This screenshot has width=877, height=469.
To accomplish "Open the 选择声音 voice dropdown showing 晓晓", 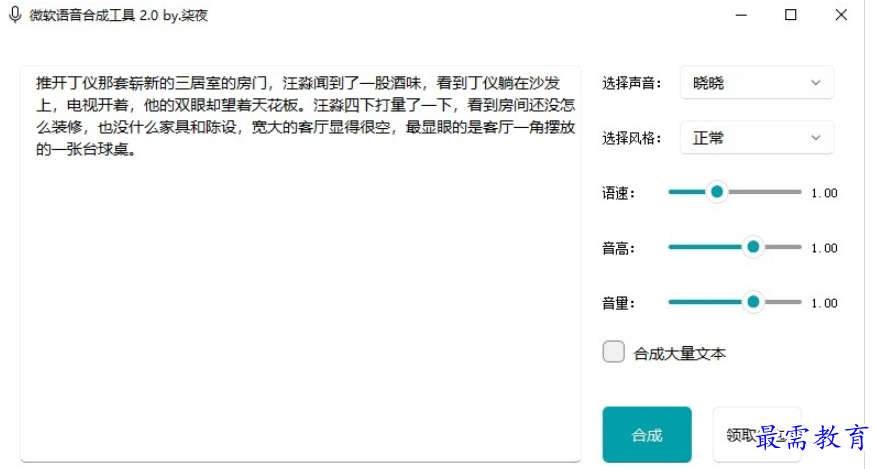I will [757, 83].
